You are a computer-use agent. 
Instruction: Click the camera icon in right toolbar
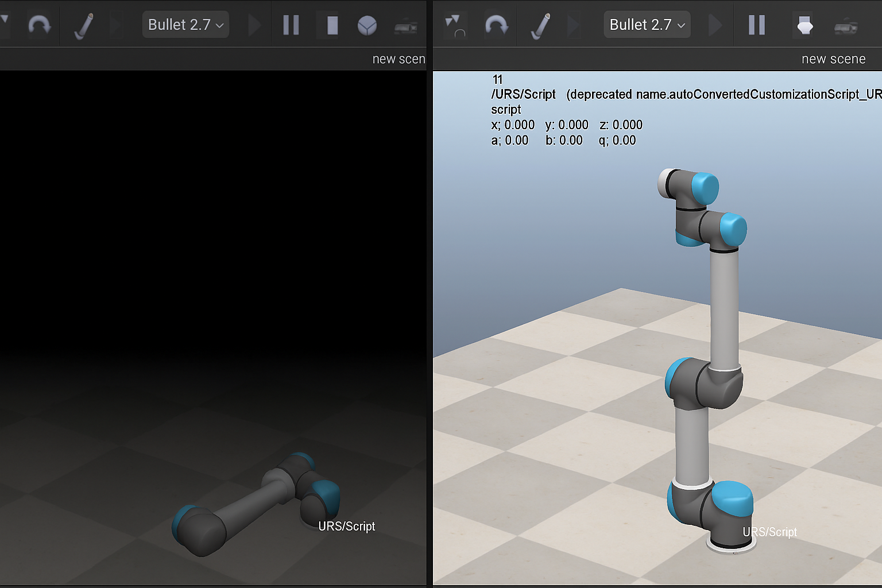tap(846, 26)
